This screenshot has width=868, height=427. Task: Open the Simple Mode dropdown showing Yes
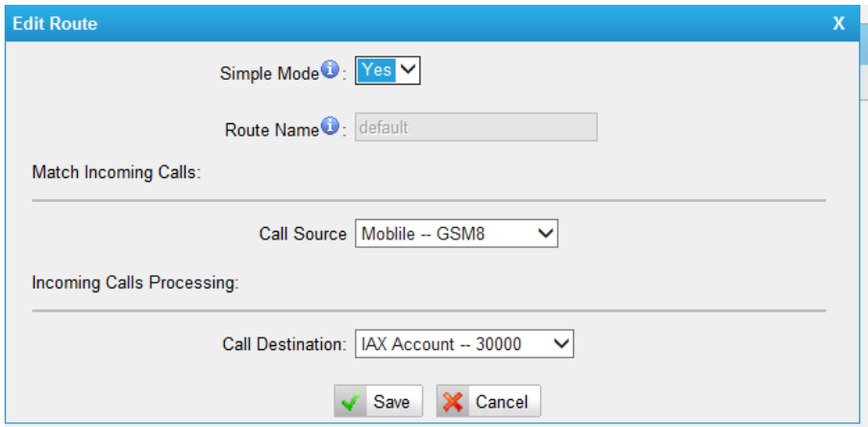click(x=388, y=70)
